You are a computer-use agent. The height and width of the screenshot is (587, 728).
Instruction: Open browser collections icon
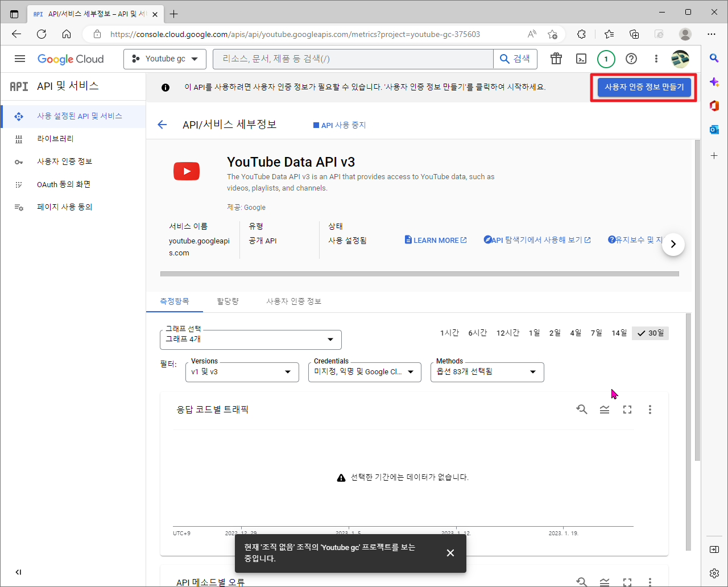pyautogui.click(x=634, y=34)
